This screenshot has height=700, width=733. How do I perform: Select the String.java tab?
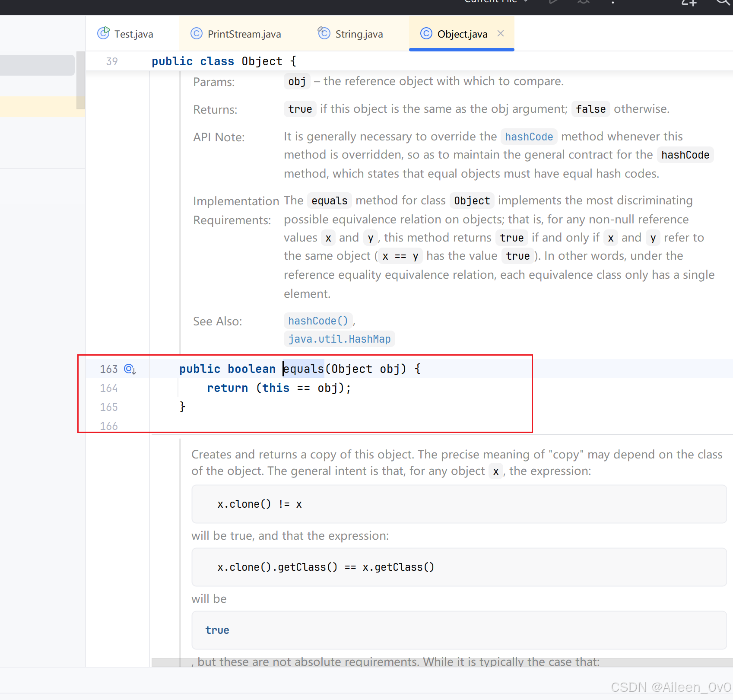pos(351,34)
